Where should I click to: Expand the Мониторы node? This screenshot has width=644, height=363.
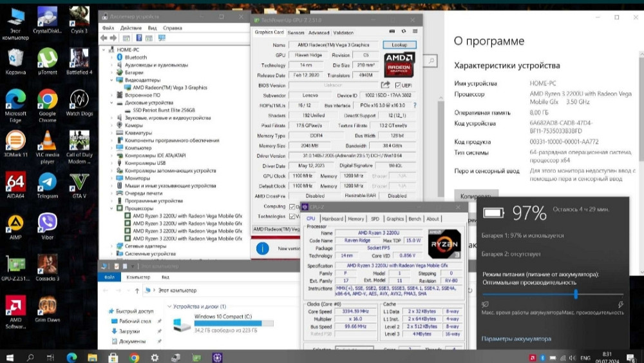pyautogui.click(x=111, y=178)
